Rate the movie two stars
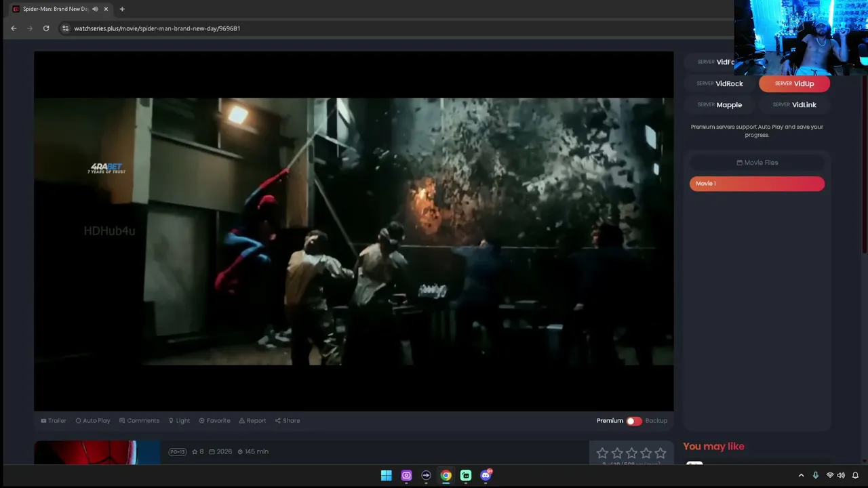The height and width of the screenshot is (488, 868). pos(617,453)
